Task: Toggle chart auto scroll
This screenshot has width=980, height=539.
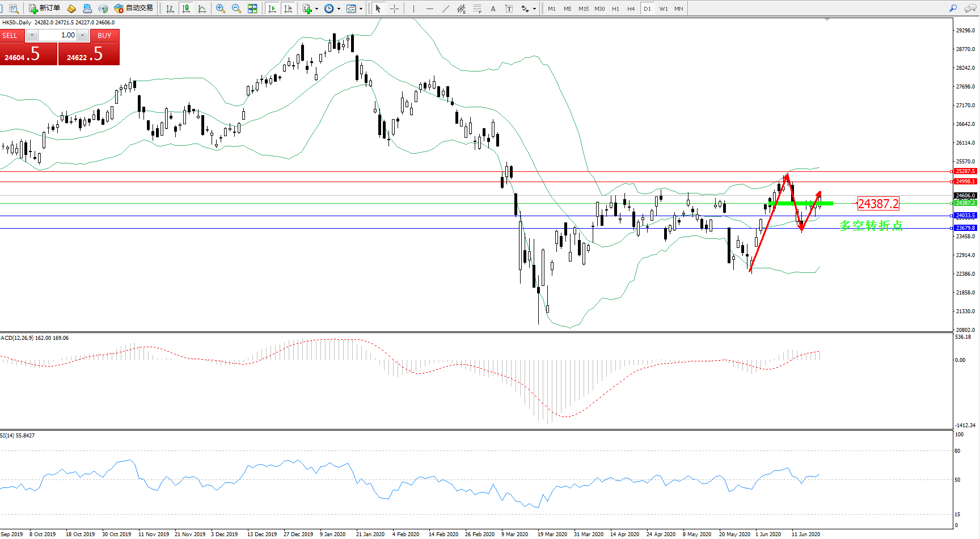Action: [x=272, y=9]
